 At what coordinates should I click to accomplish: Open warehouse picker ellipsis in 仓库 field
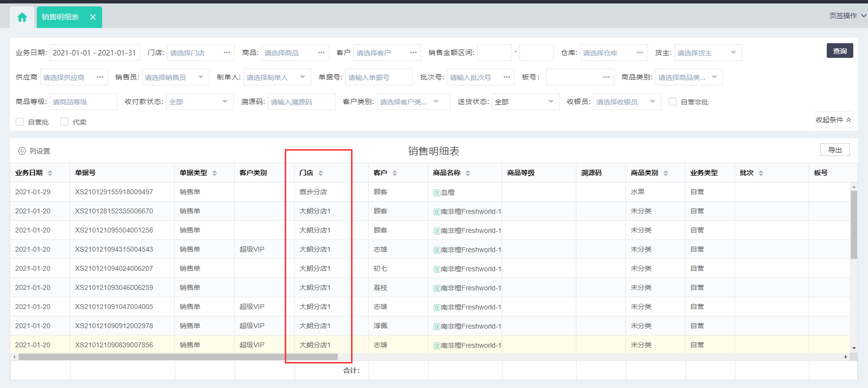click(640, 52)
